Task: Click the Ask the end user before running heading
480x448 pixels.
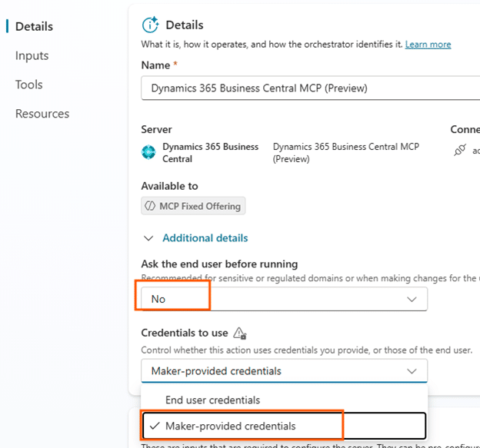Action: (219, 264)
